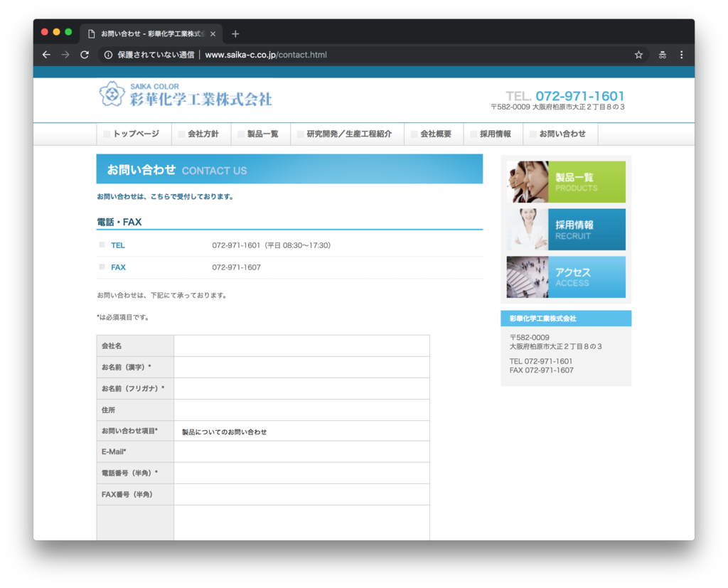Viewport: 728px width, 588px height.
Task: Open the Chrome three-dot menu
Action: 682,55
